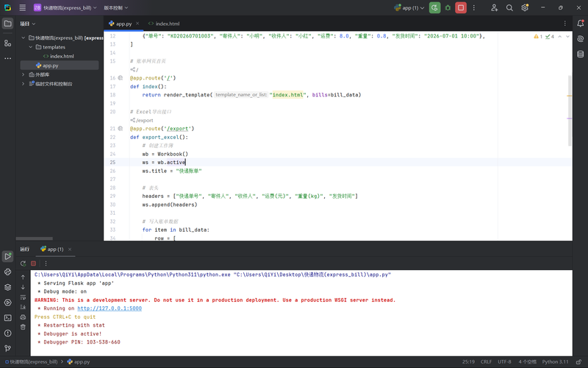Image resolution: width=588 pixels, height=368 pixels.
Task: Close the app (1) run tab
Action: pyautogui.click(x=70, y=249)
